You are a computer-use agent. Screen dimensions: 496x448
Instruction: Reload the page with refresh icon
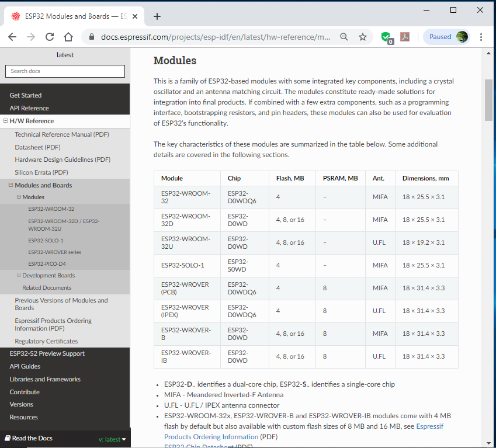click(x=50, y=37)
